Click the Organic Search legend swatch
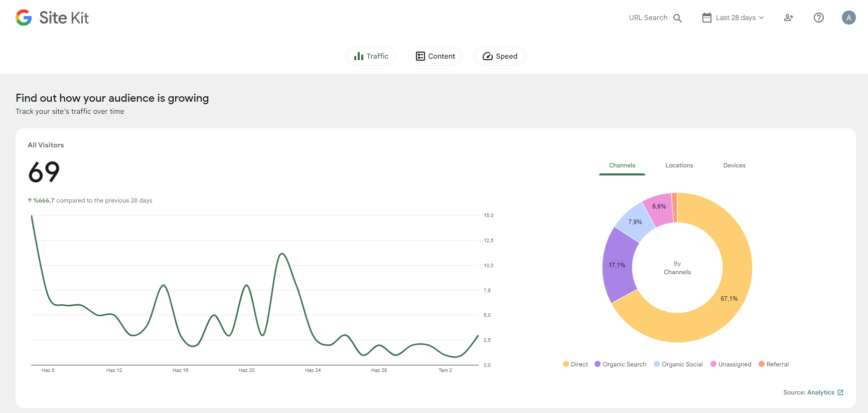 click(x=598, y=364)
